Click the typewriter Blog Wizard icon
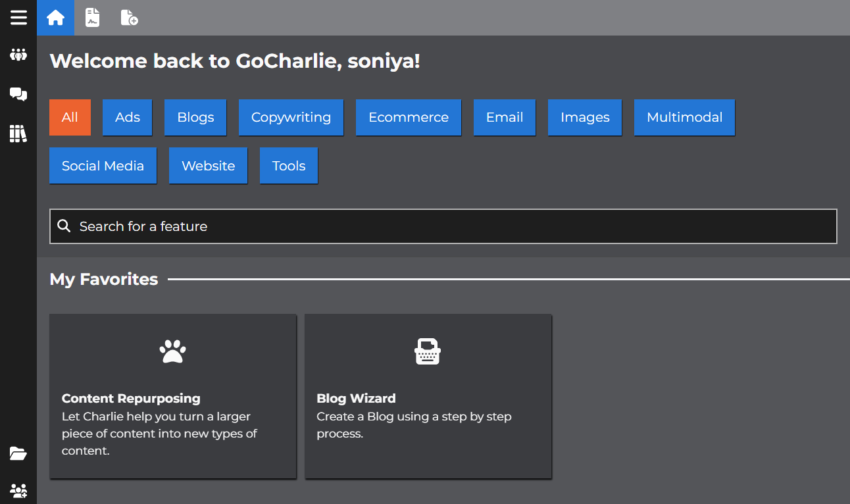Viewport: 850px width, 504px height. [428, 351]
